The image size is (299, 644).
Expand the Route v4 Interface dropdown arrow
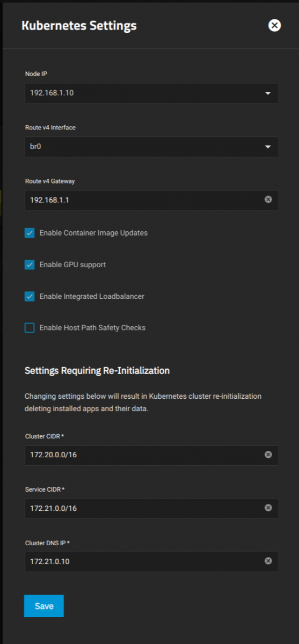point(268,147)
